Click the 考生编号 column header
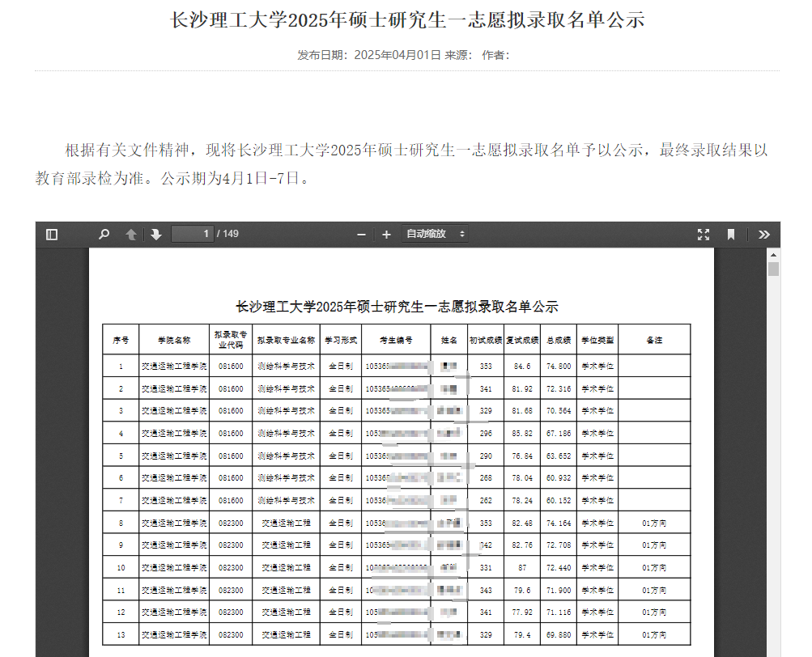812x657 pixels. (x=396, y=340)
